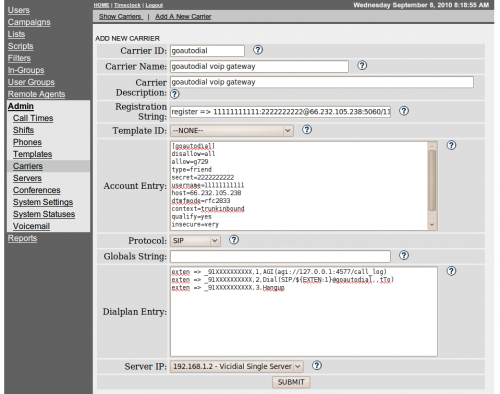The width and height of the screenshot is (500, 394).
Task: Open Shifts under Admin
Action: (23, 130)
